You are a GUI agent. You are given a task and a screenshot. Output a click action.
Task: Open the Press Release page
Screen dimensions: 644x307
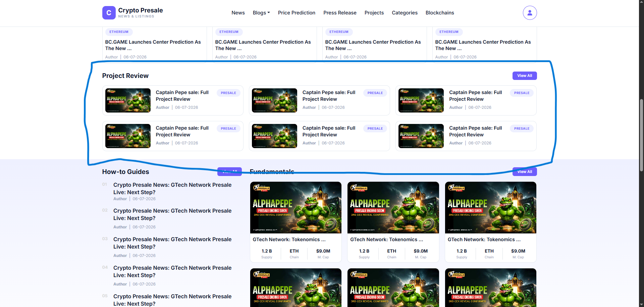[x=340, y=13]
